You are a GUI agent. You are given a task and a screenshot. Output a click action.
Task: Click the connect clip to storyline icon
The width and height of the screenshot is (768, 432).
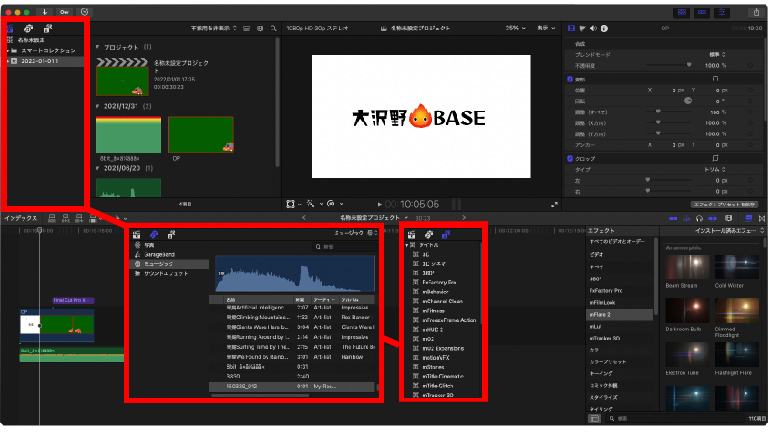point(52,218)
